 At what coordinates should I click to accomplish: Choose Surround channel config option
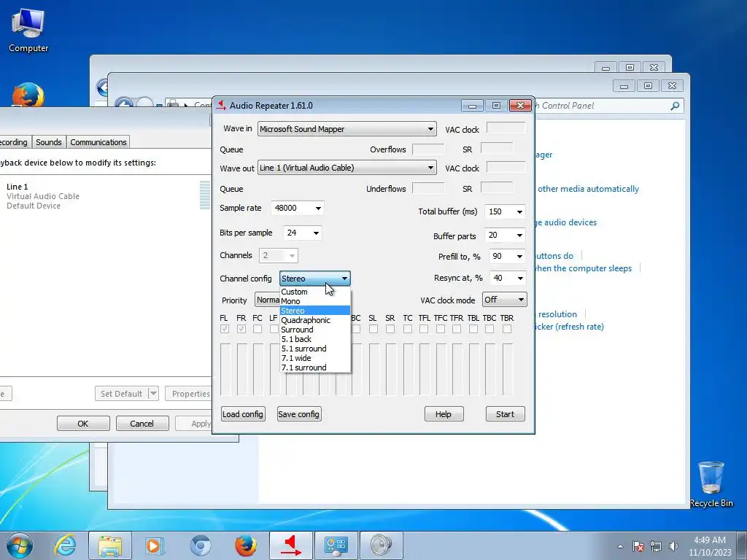coord(315,330)
